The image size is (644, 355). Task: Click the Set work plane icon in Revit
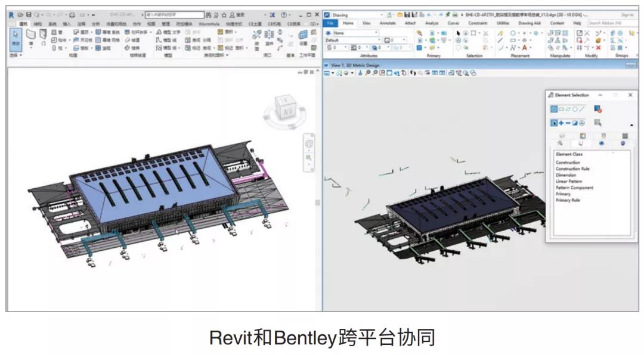(x=303, y=35)
